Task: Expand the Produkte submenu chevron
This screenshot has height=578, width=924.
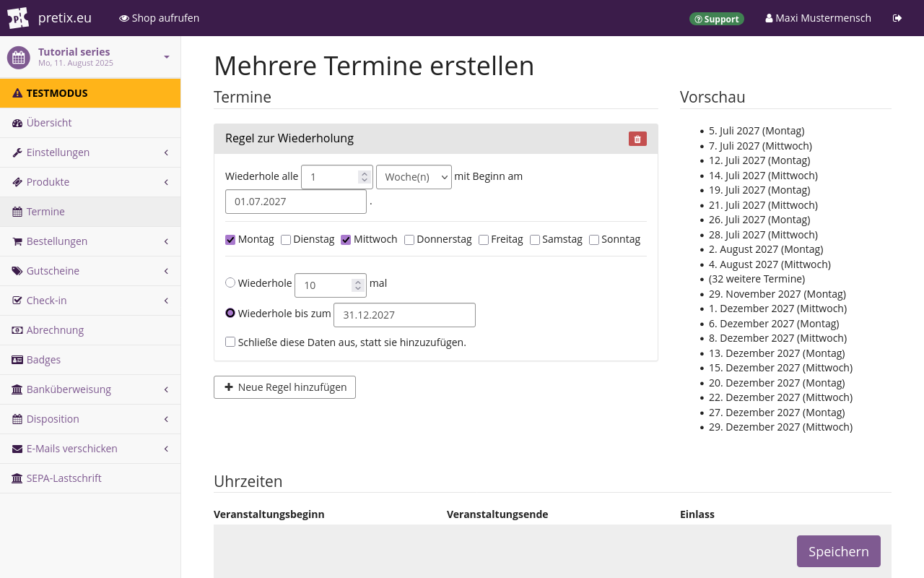Action: tap(166, 182)
